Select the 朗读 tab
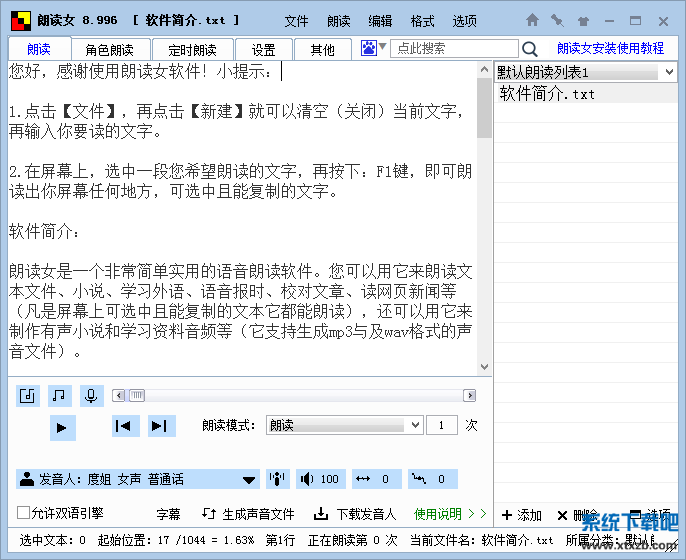686x560 pixels. point(39,49)
